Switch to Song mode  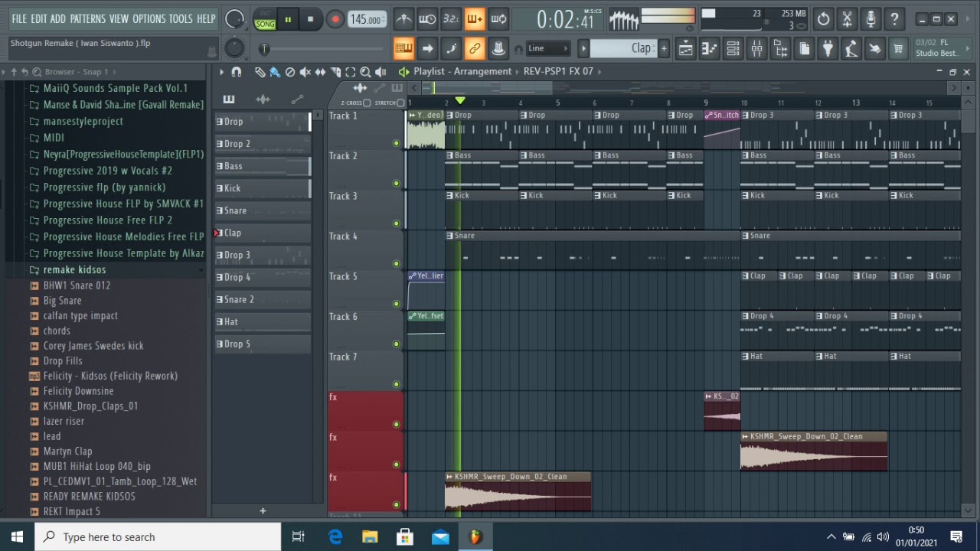point(265,24)
